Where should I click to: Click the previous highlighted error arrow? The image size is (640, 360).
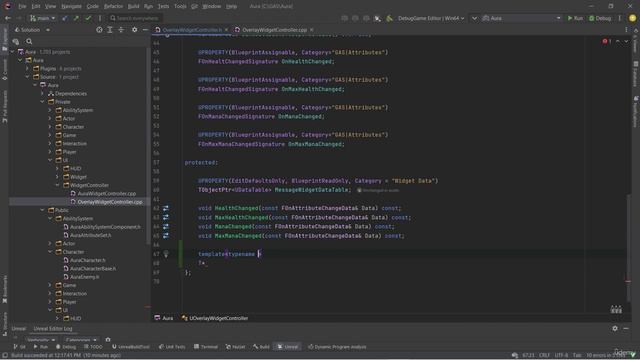click(x=618, y=41)
